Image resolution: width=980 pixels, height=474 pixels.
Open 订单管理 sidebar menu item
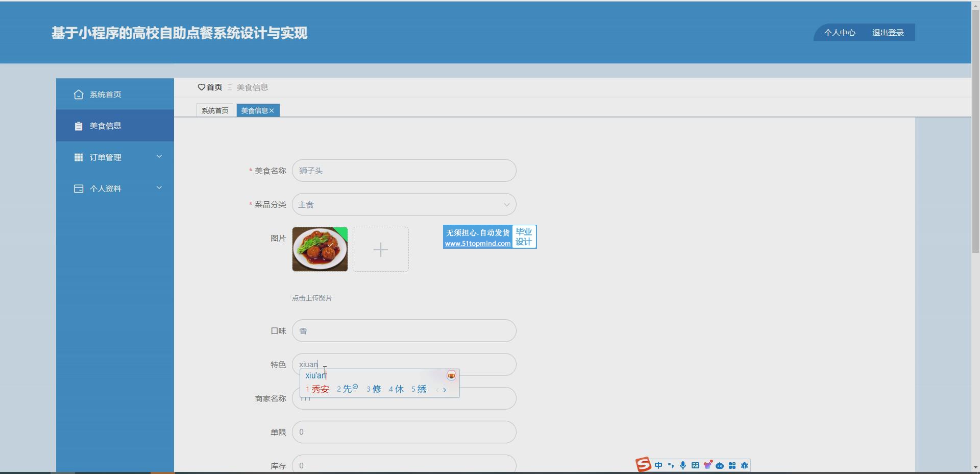coord(115,157)
